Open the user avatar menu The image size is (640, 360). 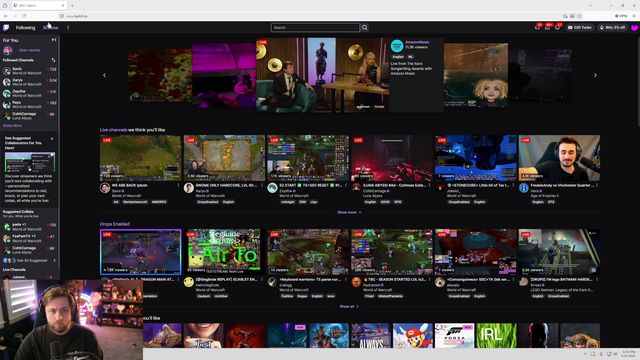[x=634, y=28]
